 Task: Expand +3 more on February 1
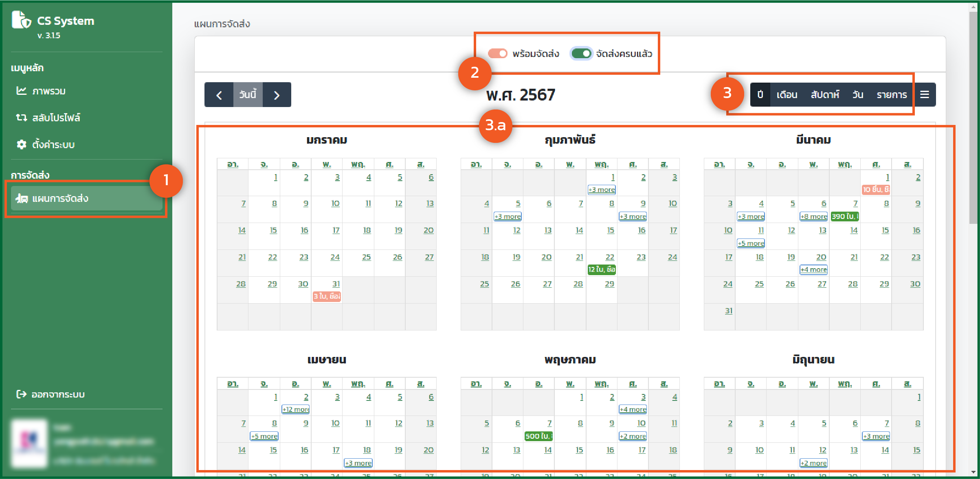point(602,190)
